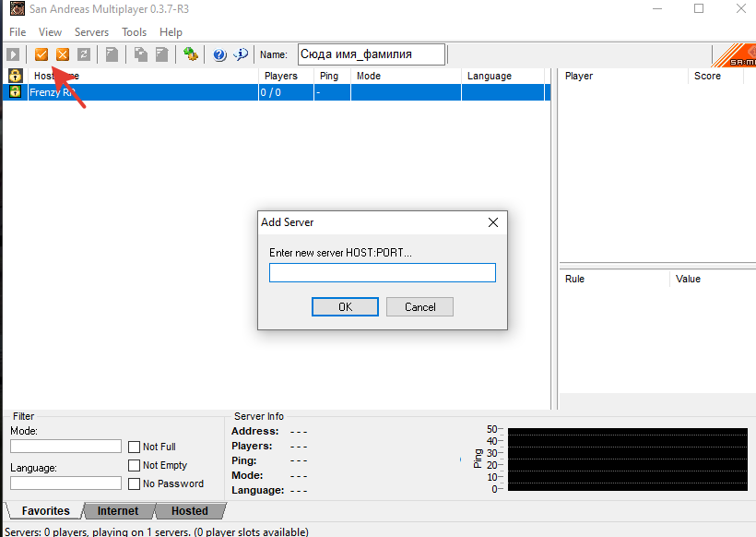
Task: Enable the Not Empty checkbox
Action: [x=134, y=465]
